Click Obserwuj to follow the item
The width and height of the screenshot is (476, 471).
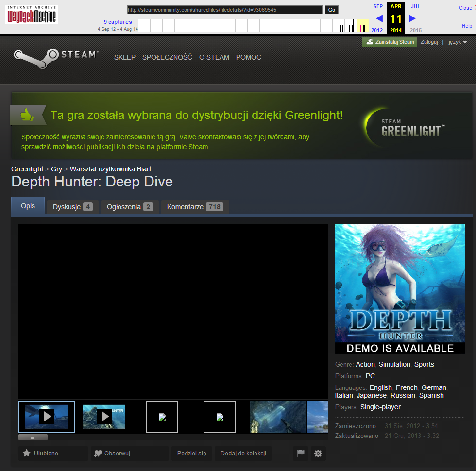point(130,454)
